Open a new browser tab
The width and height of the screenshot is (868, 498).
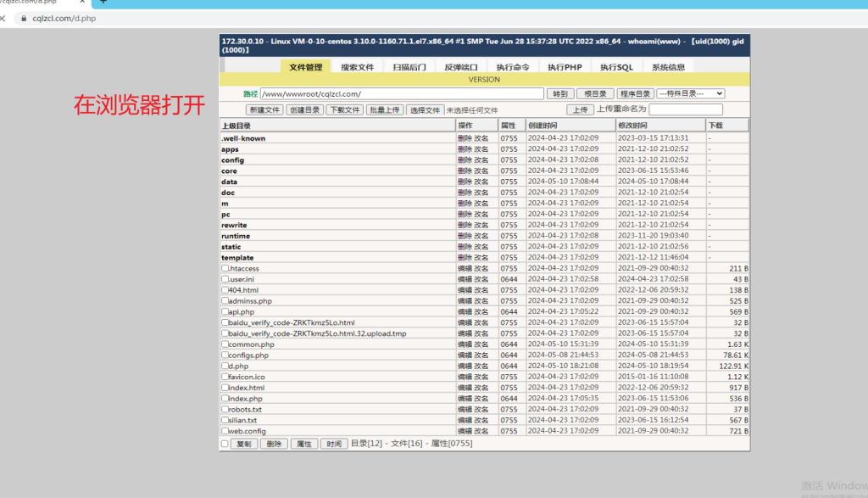(x=104, y=3)
